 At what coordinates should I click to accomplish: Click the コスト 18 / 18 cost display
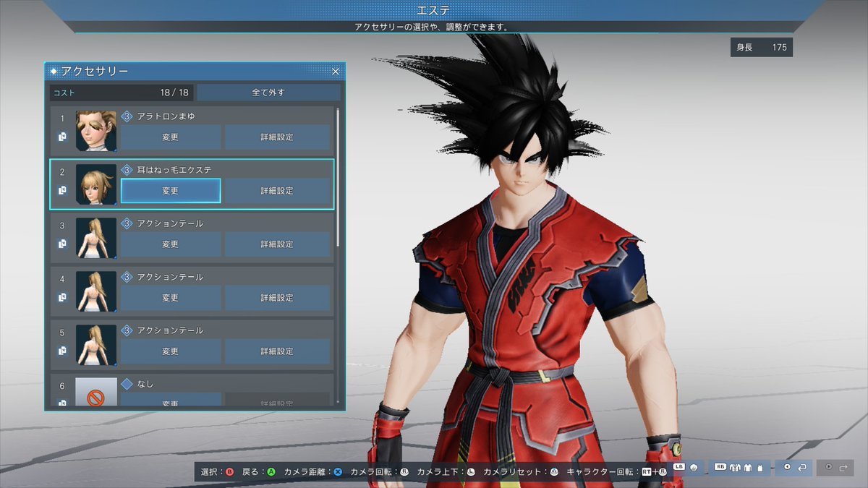coord(121,93)
